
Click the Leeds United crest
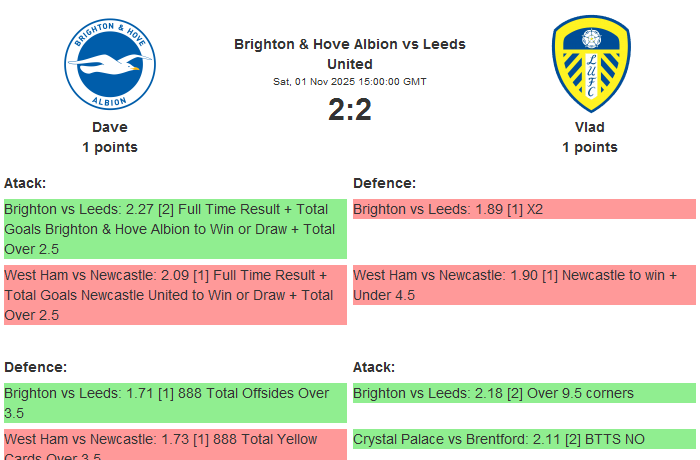click(x=590, y=63)
